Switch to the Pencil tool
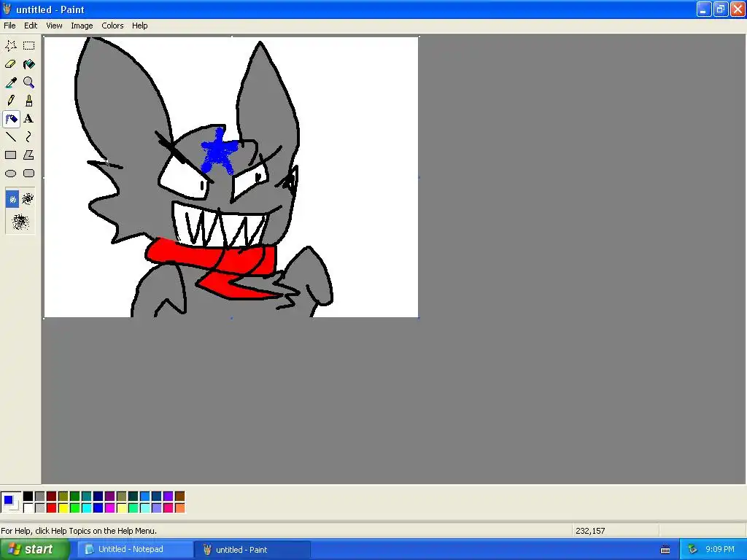The image size is (747, 560). pyautogui.click(x=11, y=101)
